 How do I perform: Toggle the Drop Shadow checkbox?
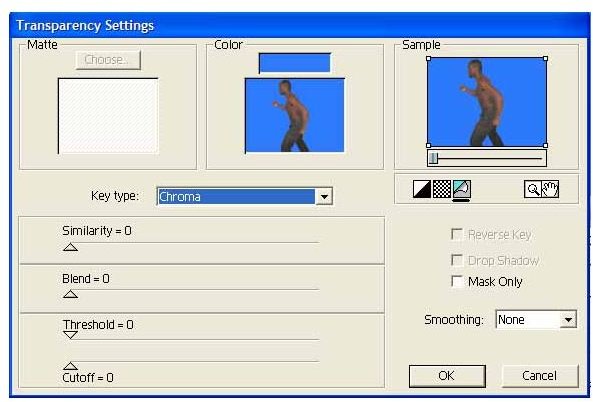457,260
